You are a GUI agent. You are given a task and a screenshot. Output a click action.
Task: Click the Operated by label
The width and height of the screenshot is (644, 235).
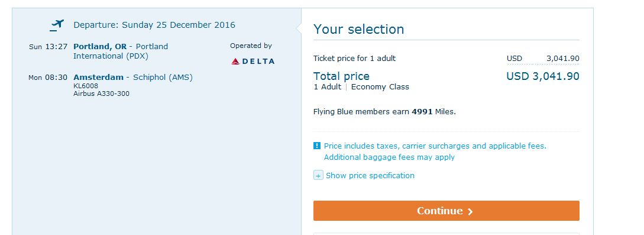tap(251, 46)
